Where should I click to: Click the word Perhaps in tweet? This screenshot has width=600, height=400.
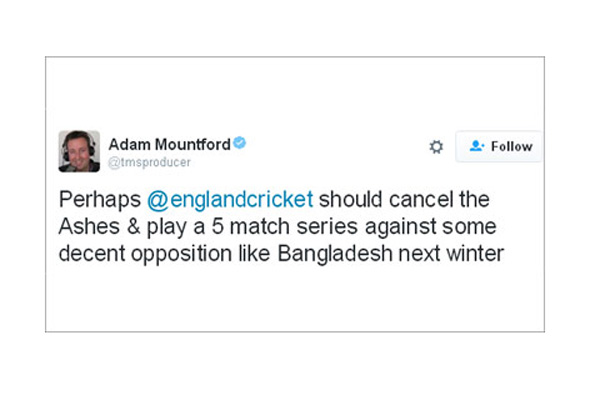click(100, 200)
